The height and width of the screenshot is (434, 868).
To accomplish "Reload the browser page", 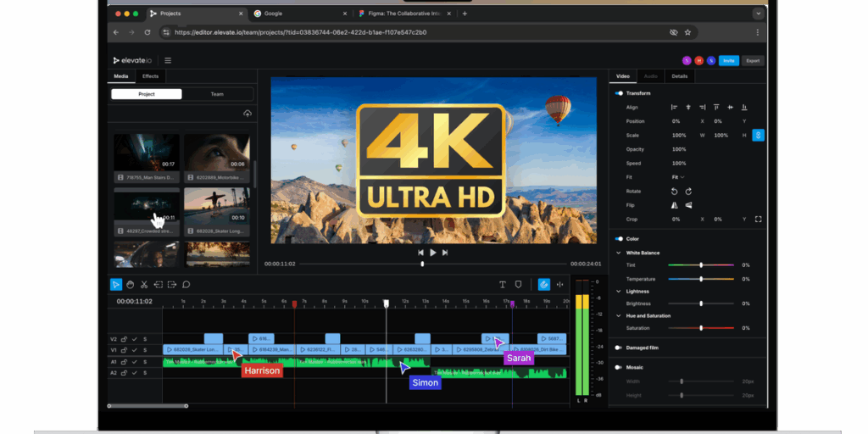I will [147, 33].
